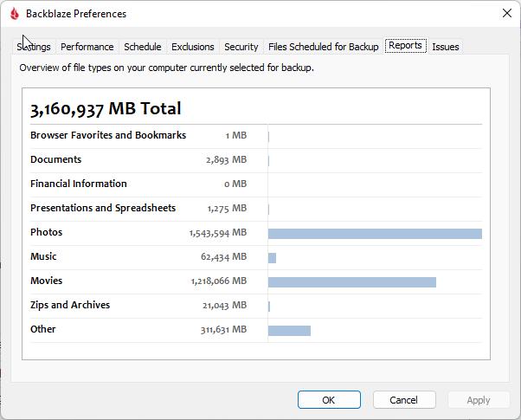The image size is (521, 420).
Task: Select Presentations and Spreadsheets label
Action: point(103,208)
